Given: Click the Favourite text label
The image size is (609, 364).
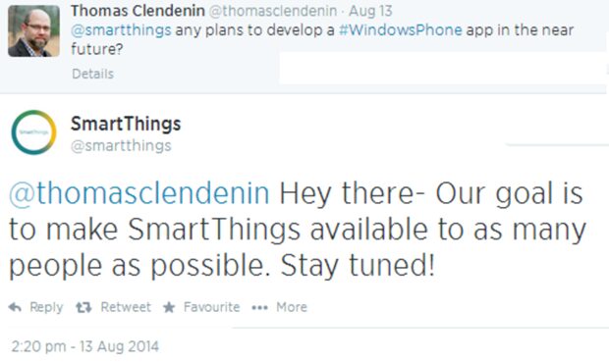Looking at the screenshot, I should 211,307.
